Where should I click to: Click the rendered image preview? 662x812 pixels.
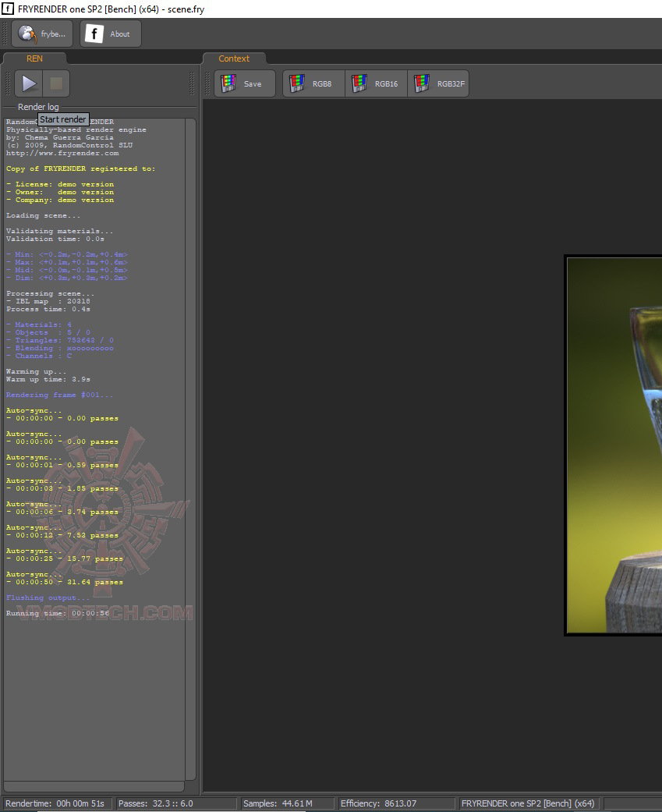tap(614, 445)
